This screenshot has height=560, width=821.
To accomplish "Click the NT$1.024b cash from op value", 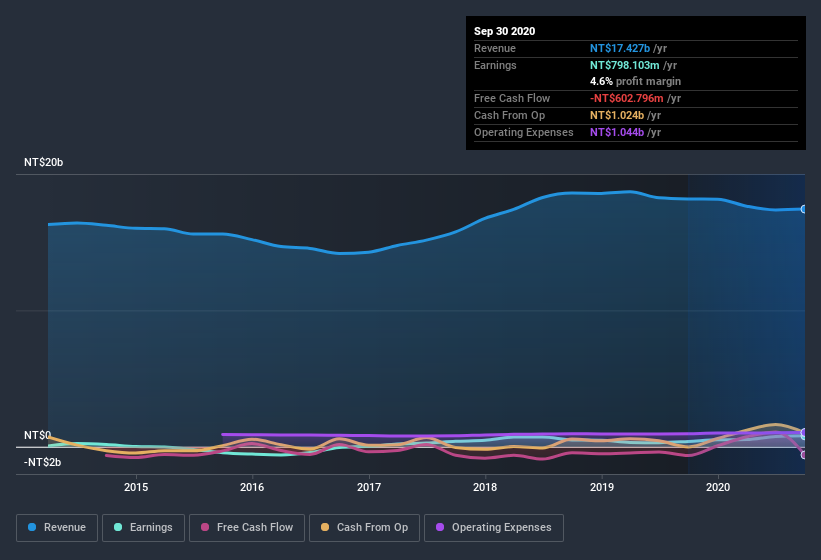I will tap(617, 115).
